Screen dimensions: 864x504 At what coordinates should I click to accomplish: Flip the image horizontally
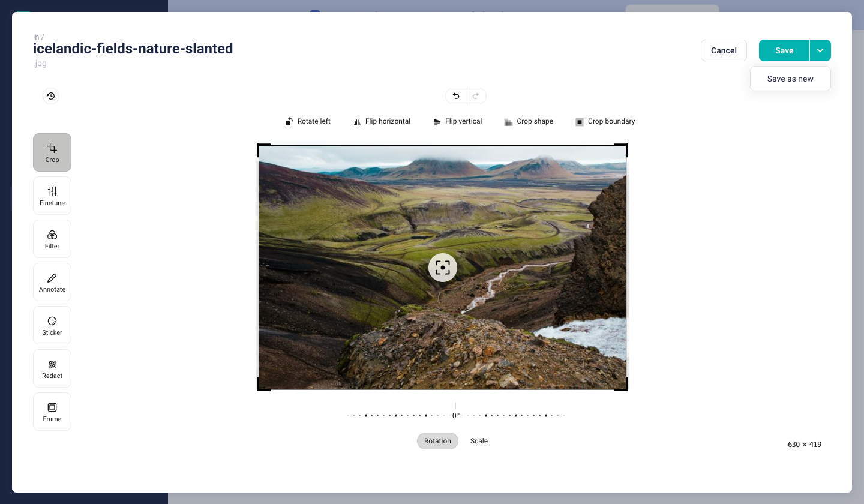(x=382, y=121)
